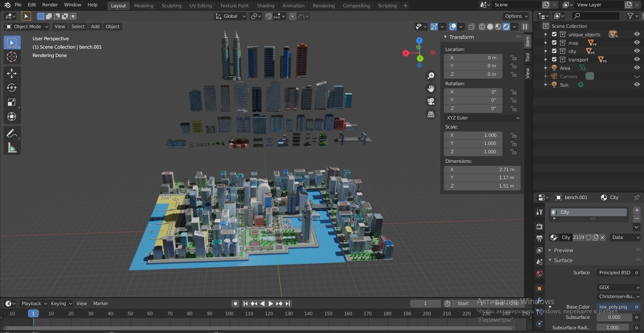Switch to UV Editing workspace tab

pyautogui.click(x=201, y=6)
